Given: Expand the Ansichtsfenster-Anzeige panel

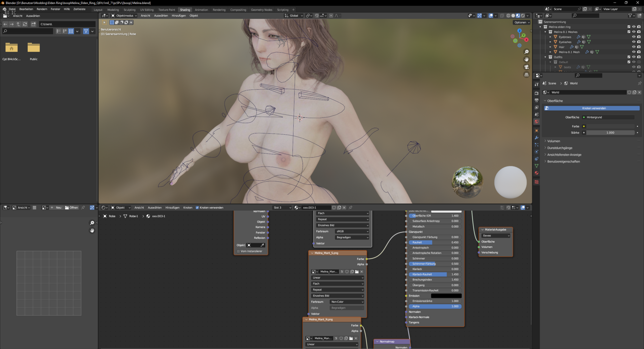Looking at the screenshot, I should click(x=564, y=155).
